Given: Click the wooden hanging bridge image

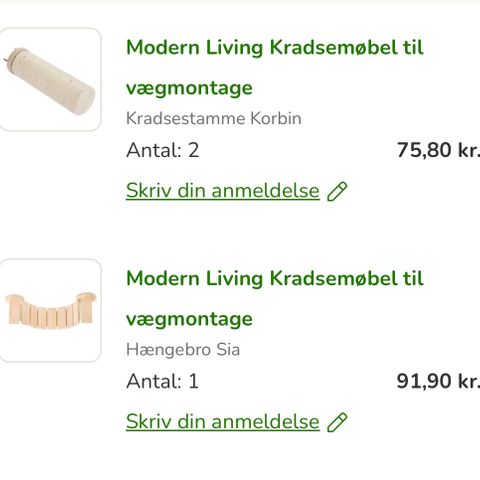Looking at the screenshot, I should (x=51, y=310).
